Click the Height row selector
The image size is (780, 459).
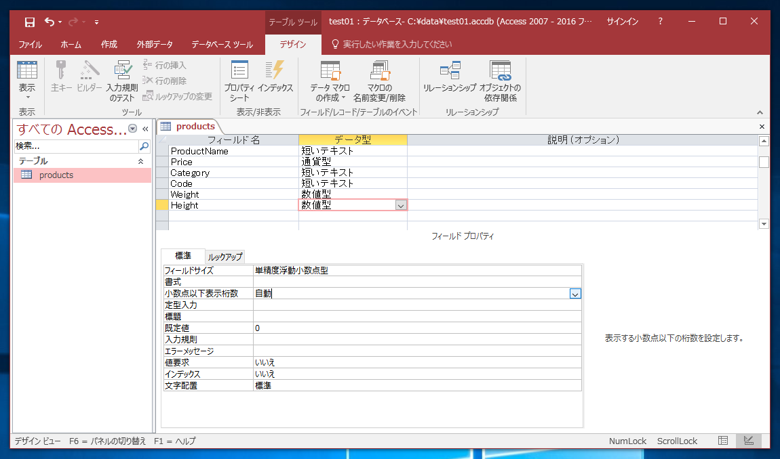[x=162, y=205]
